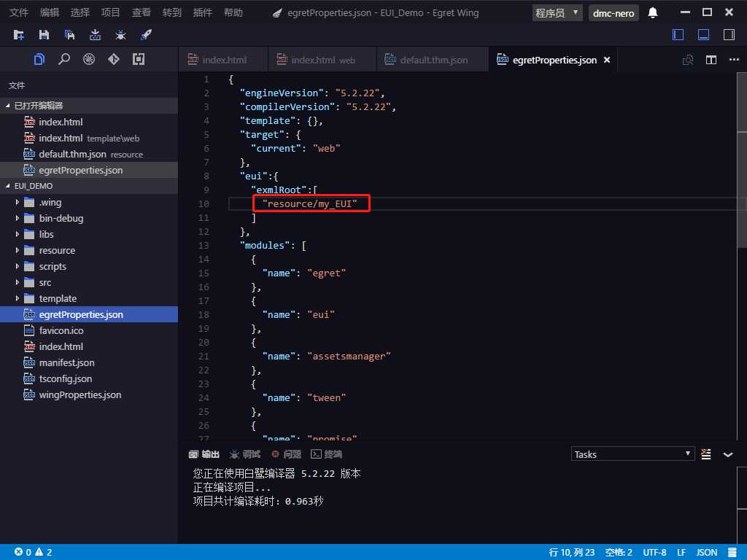Open the search sidebar icon
The image size is (747, 560).
(64, 59)
